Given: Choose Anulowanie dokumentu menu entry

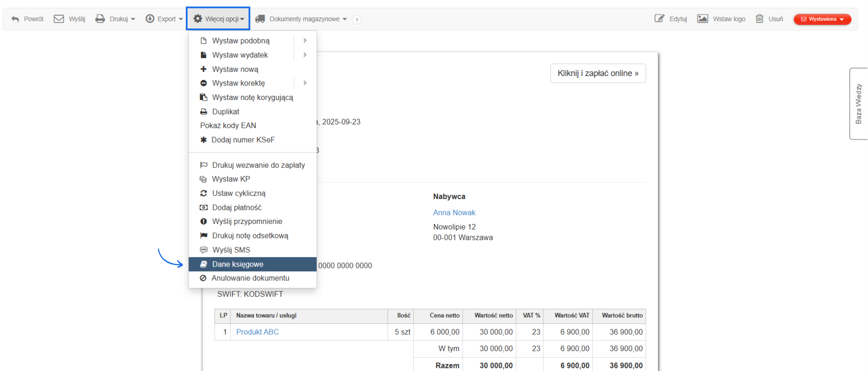Looking at the screenshot, I should (250, 278).
